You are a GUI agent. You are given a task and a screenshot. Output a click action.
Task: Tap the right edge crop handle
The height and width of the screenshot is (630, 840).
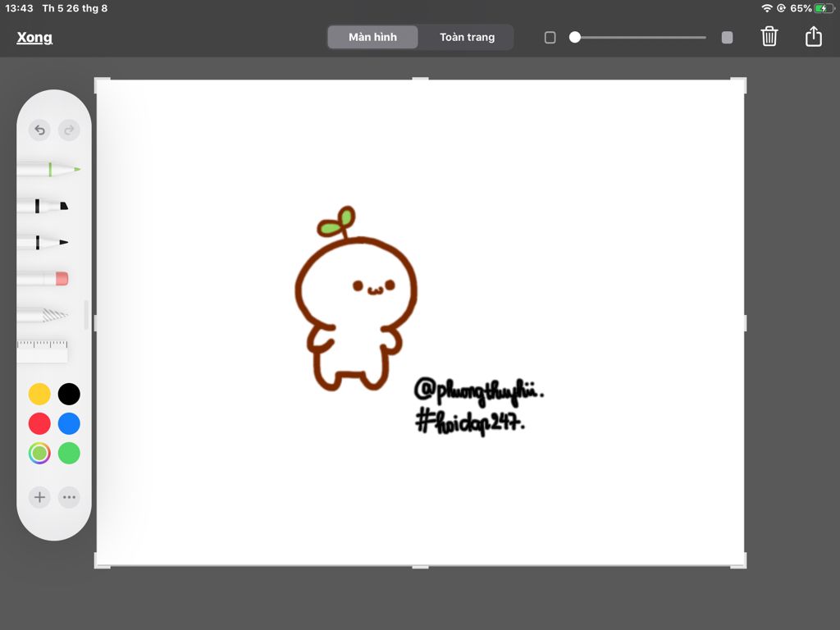pos(745,323)
